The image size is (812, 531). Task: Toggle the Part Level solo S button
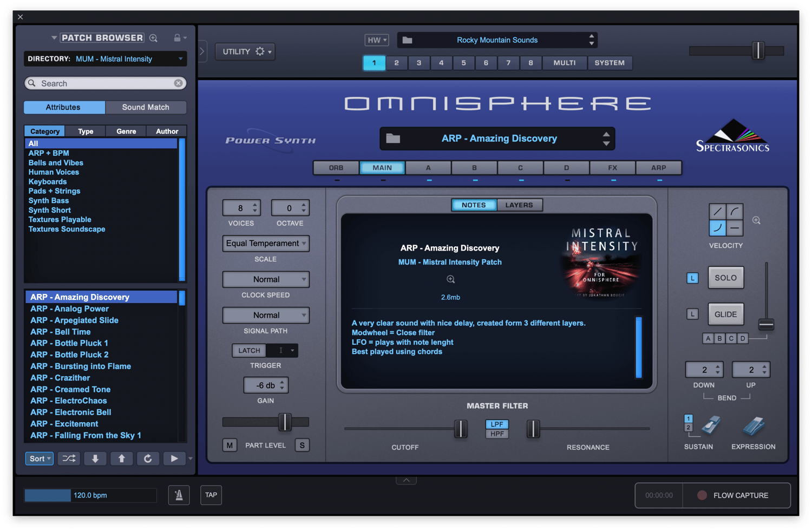(x=302, y=445)
